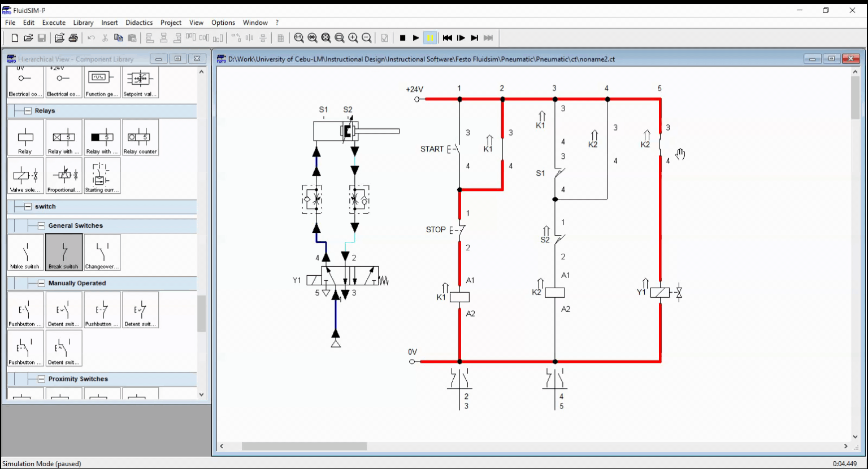Open the File menu
The height and width of the screenshot is (469, 868).
[x=10, y=23]
